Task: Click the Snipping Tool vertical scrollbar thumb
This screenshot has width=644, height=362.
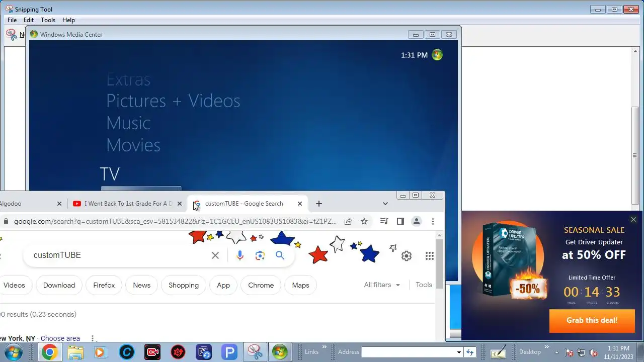Action: tap(635, 155)
